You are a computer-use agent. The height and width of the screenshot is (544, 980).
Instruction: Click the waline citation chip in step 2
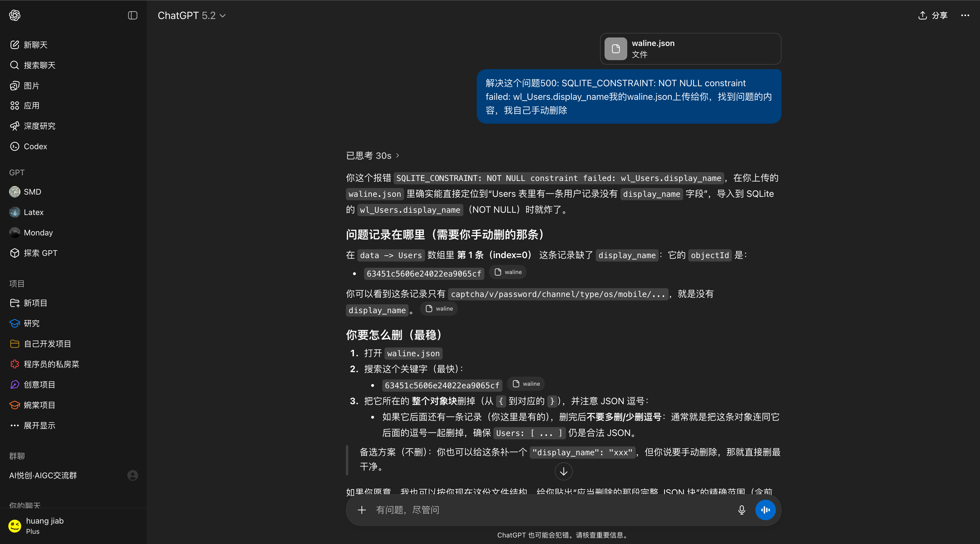coord(526,384)
